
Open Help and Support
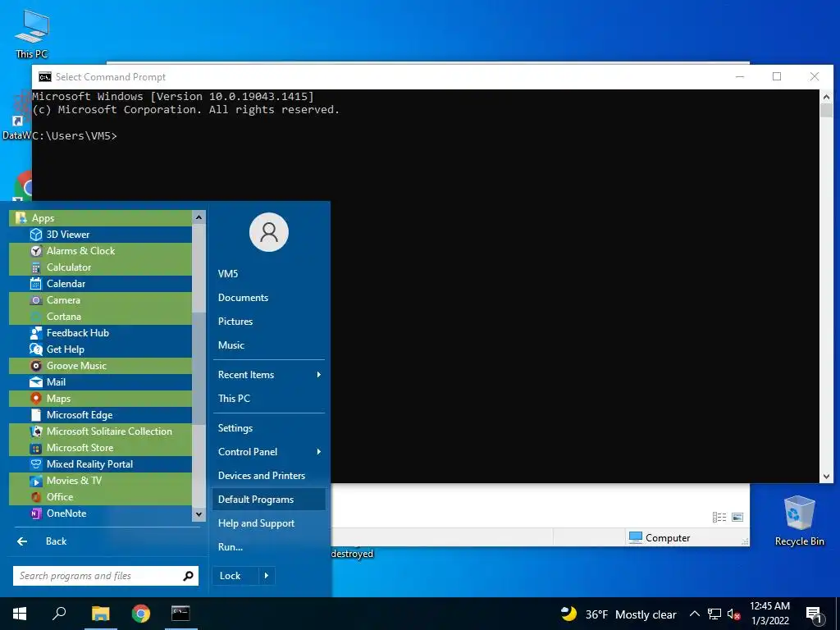[269, 523]
